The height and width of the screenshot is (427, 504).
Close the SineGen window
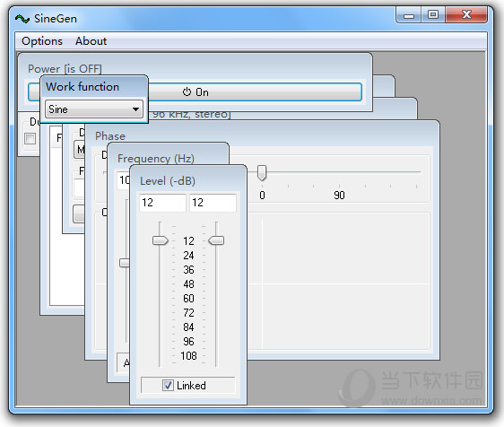(x=466, y=14)
